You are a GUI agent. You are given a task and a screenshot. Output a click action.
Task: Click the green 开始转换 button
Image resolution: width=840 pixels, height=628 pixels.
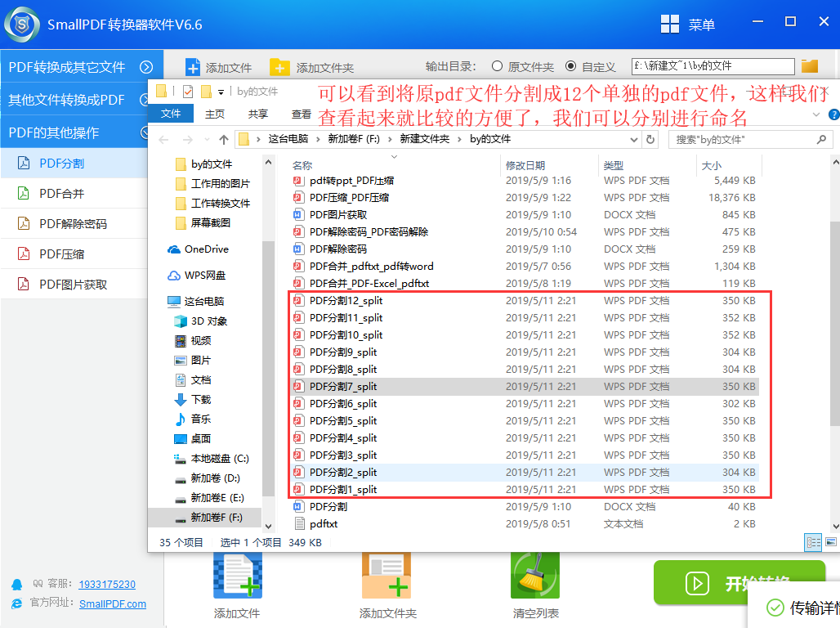click(739, 582)
